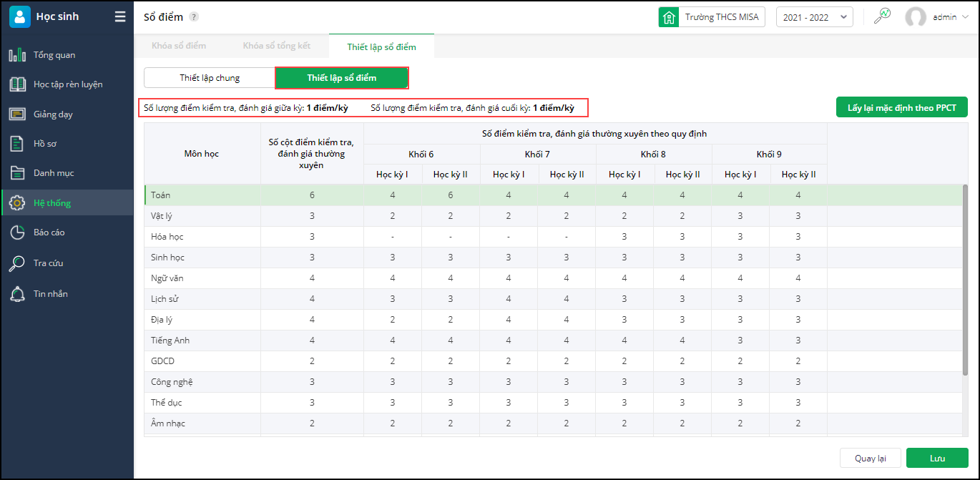Open Tin nhắn bell icon
Image resolution: width=980 pixels, height=480 pixels.
[x=17, y=294]
